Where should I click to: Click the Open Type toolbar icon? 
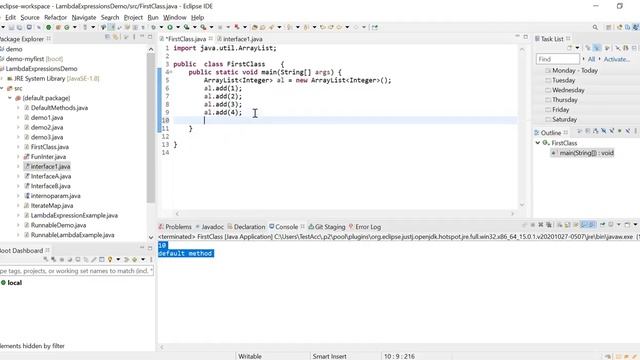(254, 27)
